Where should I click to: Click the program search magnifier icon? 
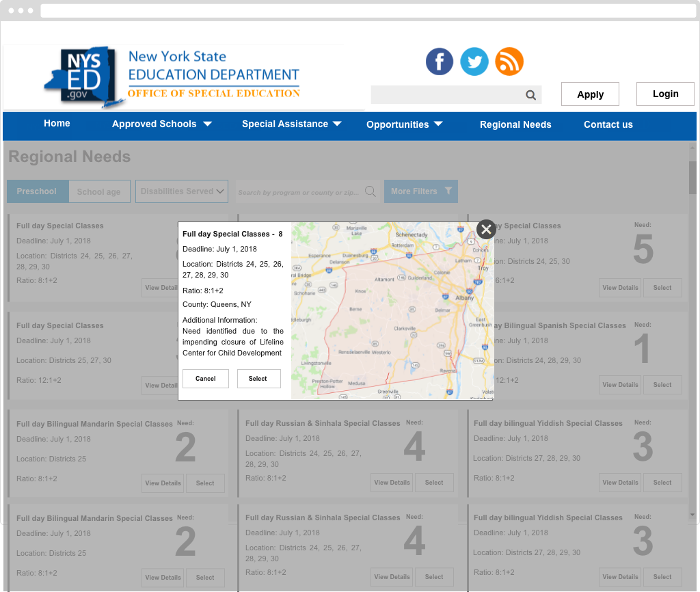coord(370,191)
